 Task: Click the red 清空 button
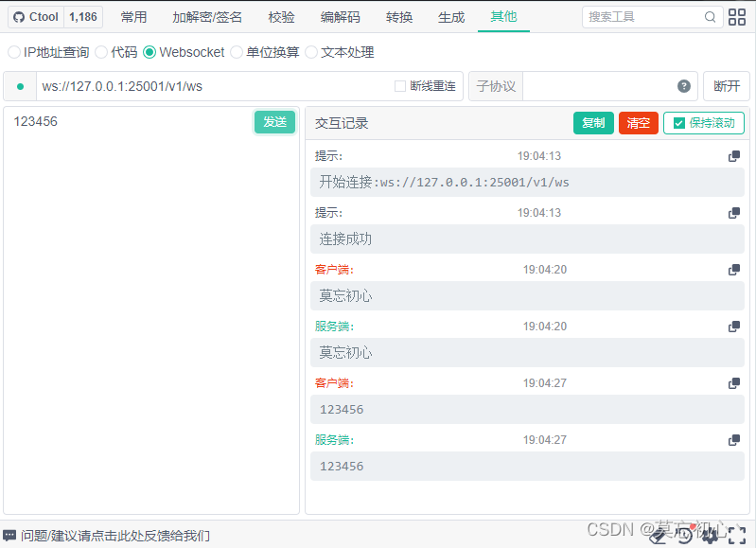[x=639, y=123]
